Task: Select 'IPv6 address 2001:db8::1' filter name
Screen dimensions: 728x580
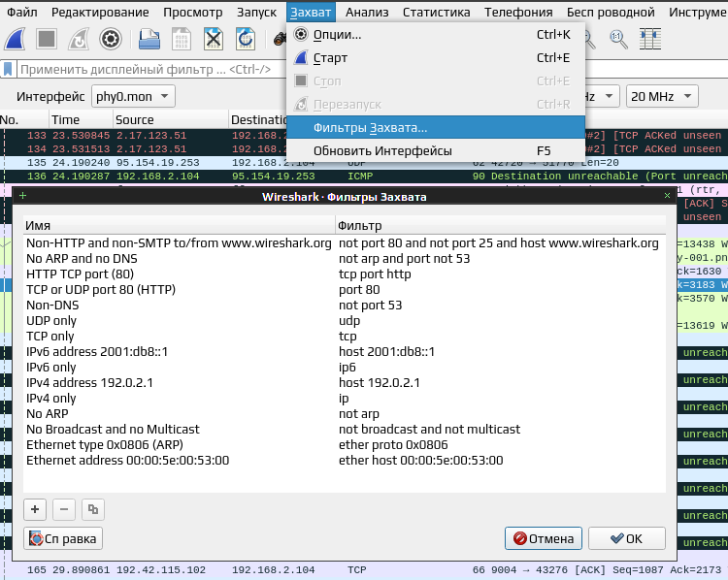Action: tap(97, 352)
